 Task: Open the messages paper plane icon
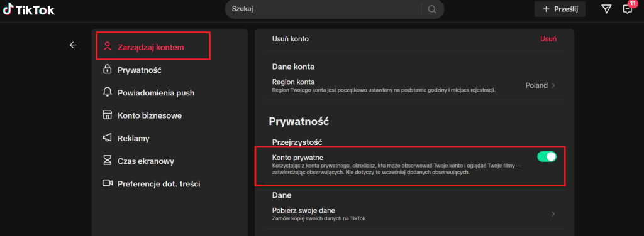coord(606,9)
